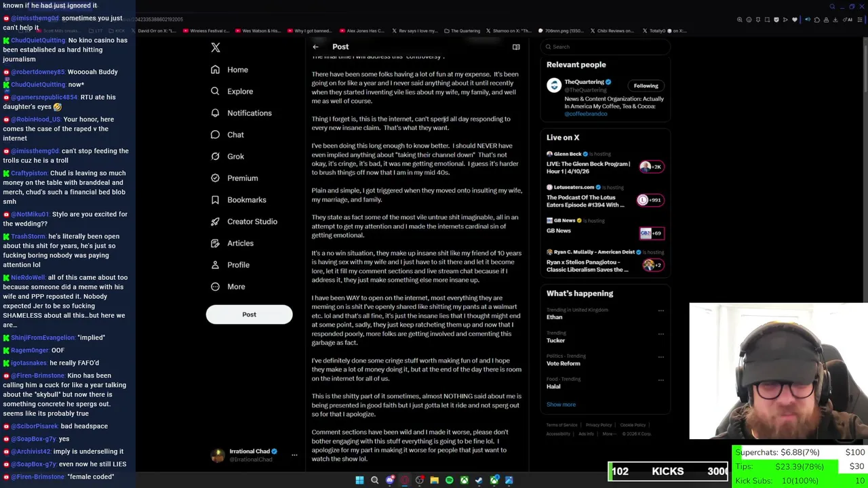Click the Creator Studio rocket icon
Screen dimensions: 868x488
pos(215,222)
